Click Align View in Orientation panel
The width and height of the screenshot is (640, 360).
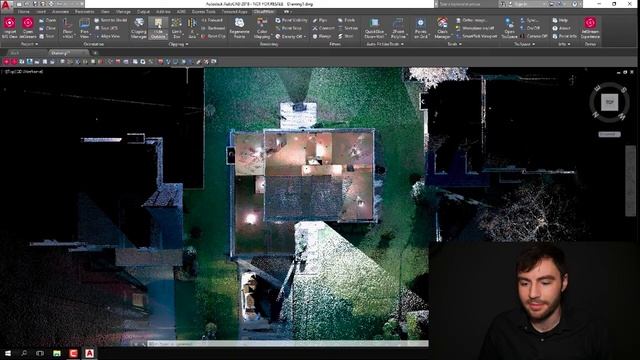[x=108, y=36]
